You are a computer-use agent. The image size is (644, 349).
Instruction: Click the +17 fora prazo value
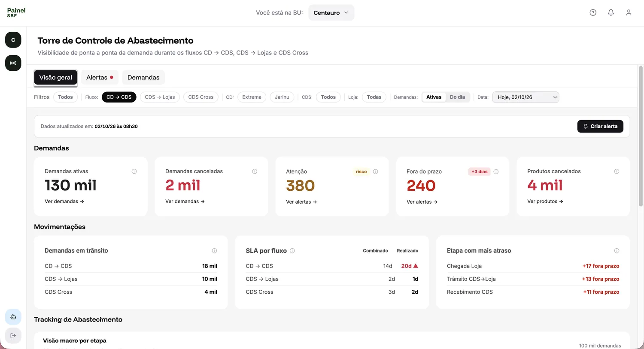click(x=601, y=266)
